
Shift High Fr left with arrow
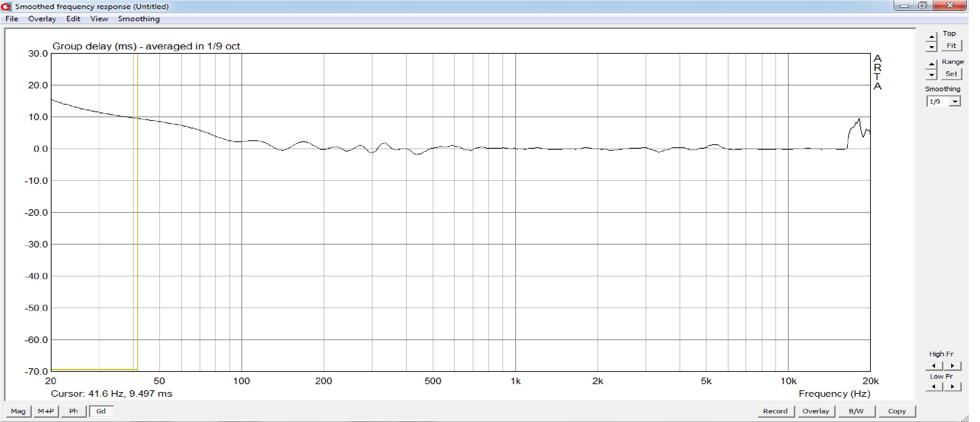934,366
